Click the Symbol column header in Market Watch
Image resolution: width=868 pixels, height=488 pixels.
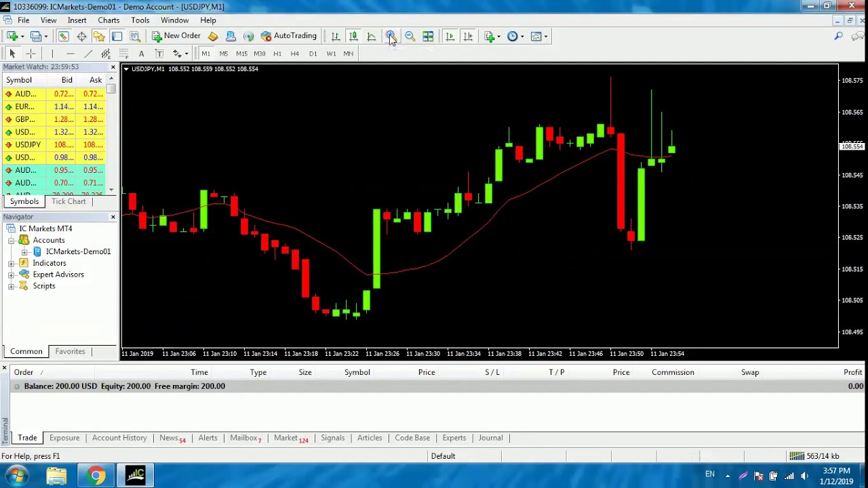(x=24, y=80)
